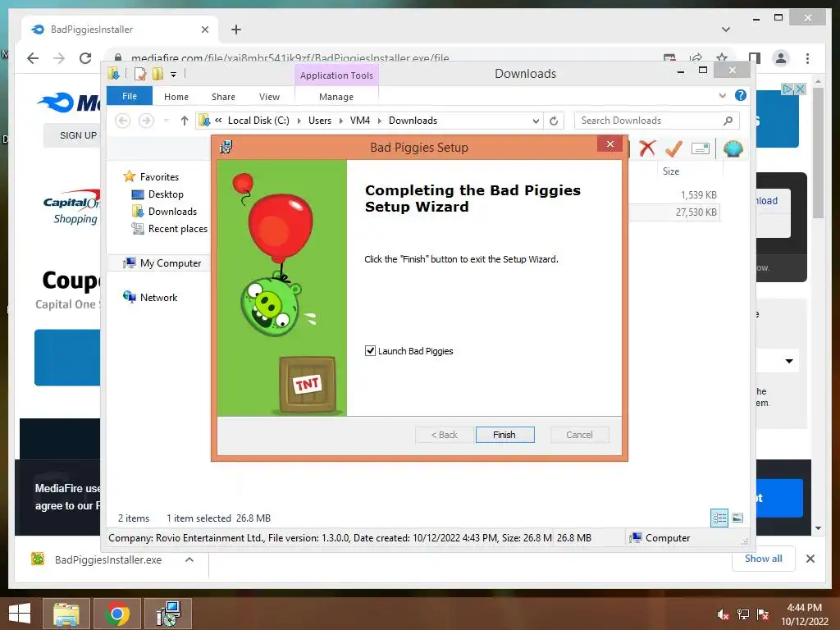Open the quick access toolbar customize dropdown

pyautogui.click(x=174, y=75)
